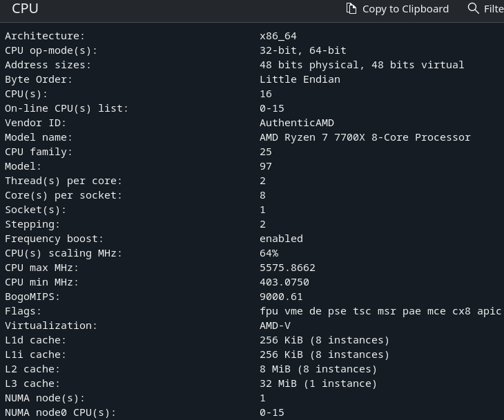Select '48 bits physical, 48 bits virtual'
Viewport: 504px width, 420px height.
coord(362,65)
